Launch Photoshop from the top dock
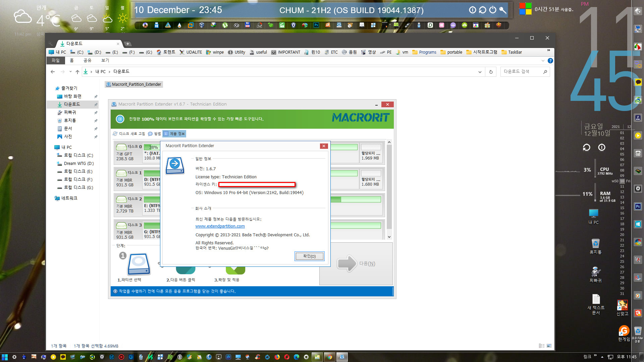Screen dimensions: 644x362 tap(316, 25)
